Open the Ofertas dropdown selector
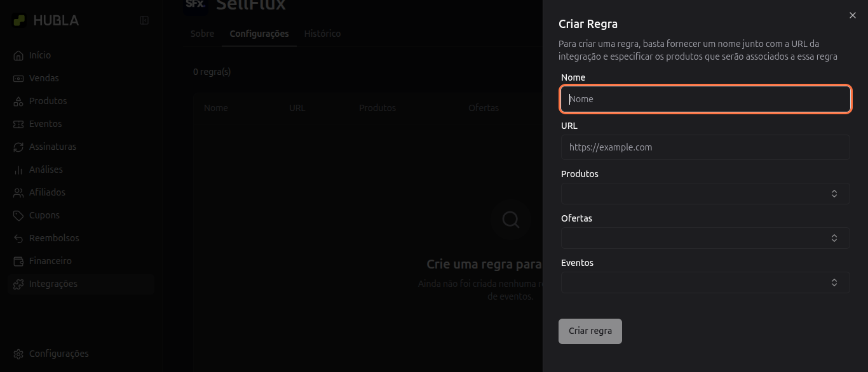The height and width of the screenshot is (372, 868). point(705,238)
